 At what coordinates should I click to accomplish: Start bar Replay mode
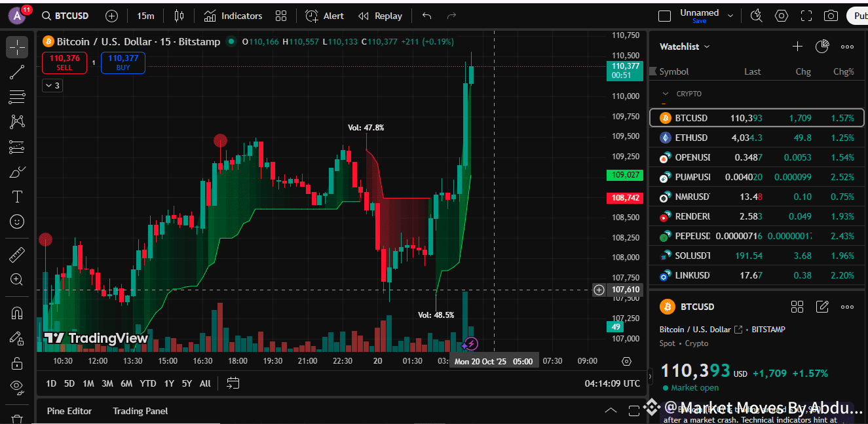click(x=380, y=16)
